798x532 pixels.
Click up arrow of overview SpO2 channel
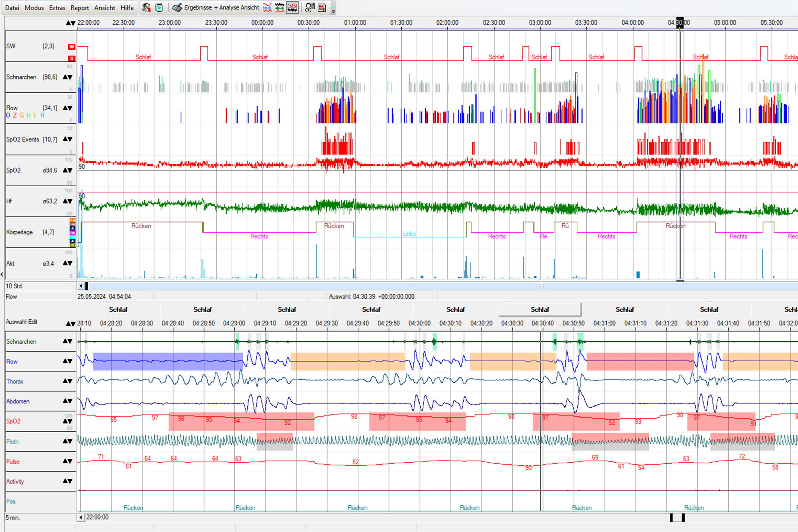click(x=65, y=170)
